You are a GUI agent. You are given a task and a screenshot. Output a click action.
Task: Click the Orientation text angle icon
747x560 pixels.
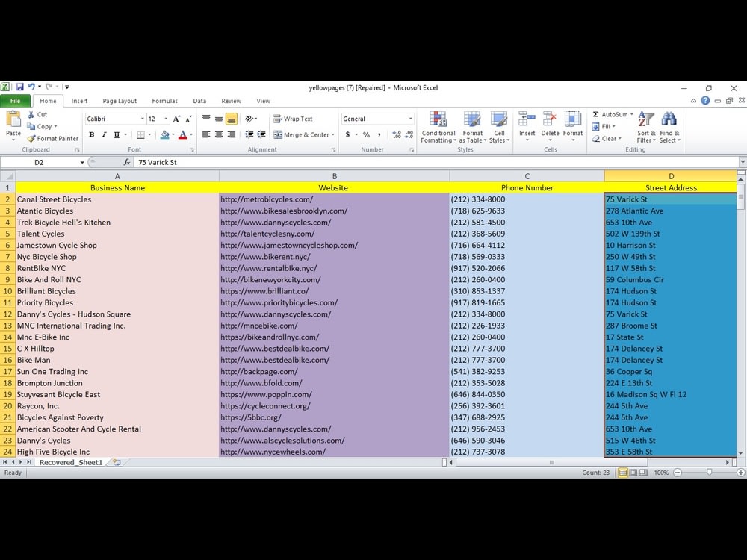(249, 119)
